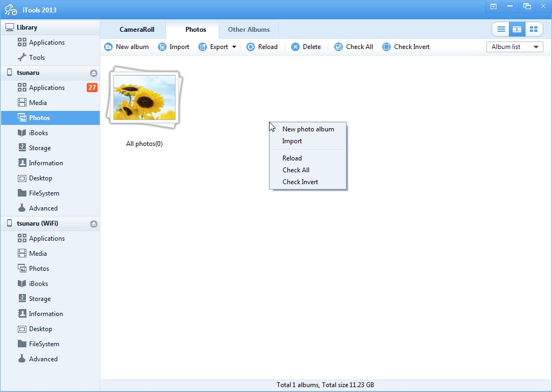Viewport: 552px width, 392px height.
Task: Open tsunaru FileSystem folder icon
Action: (22, 193)
